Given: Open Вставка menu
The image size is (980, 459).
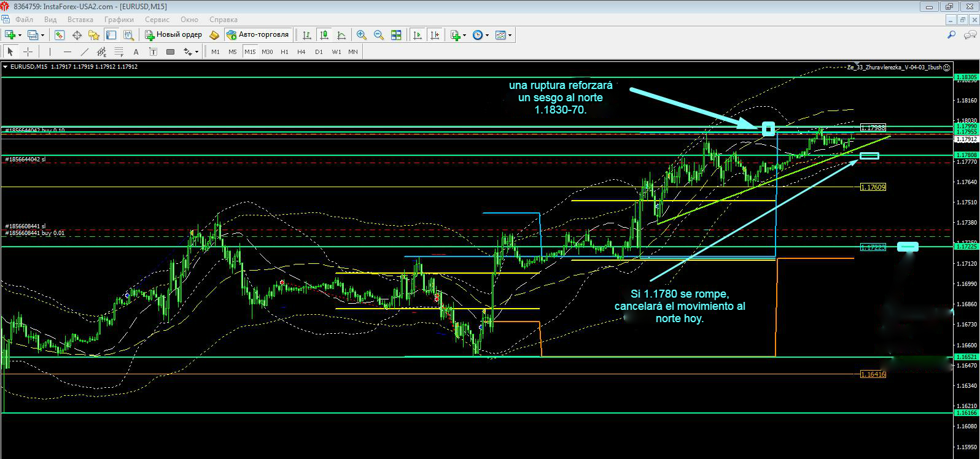Looking at the screenshot, I should pos(80,20).
